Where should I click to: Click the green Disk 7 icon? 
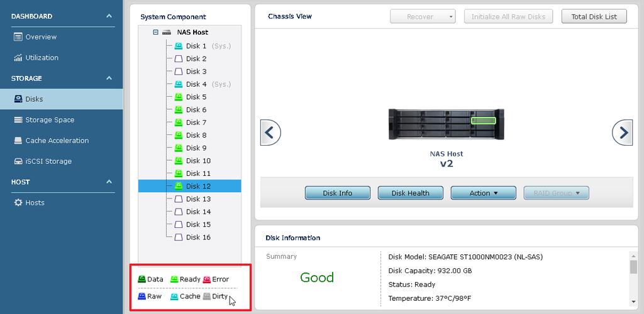(178, 122)
